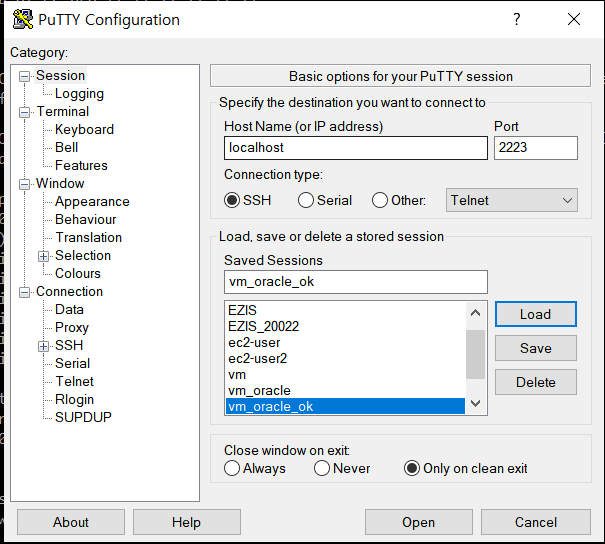Select the Serial connection type radio
This screenshot has height=544, width=605.
point(306,200)
